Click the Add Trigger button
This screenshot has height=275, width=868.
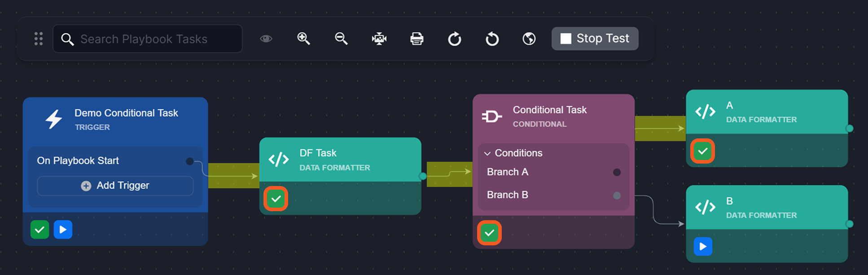(115, 186)
